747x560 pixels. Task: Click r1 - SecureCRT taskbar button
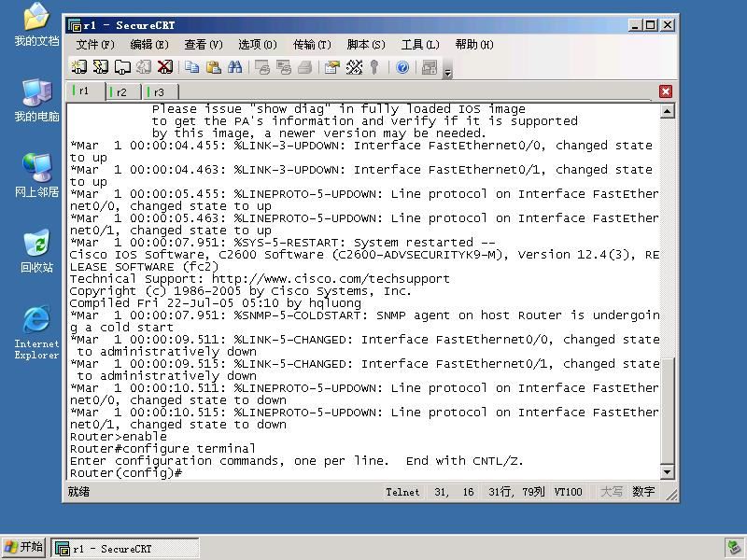pyautogui.click(x=125, y=549)
